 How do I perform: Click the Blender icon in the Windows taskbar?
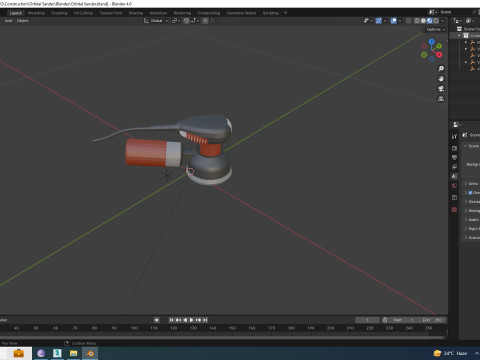coord(90,353)
